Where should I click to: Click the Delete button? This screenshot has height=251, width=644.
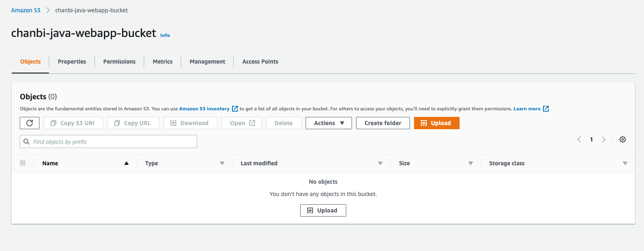(x=284, y=123)
